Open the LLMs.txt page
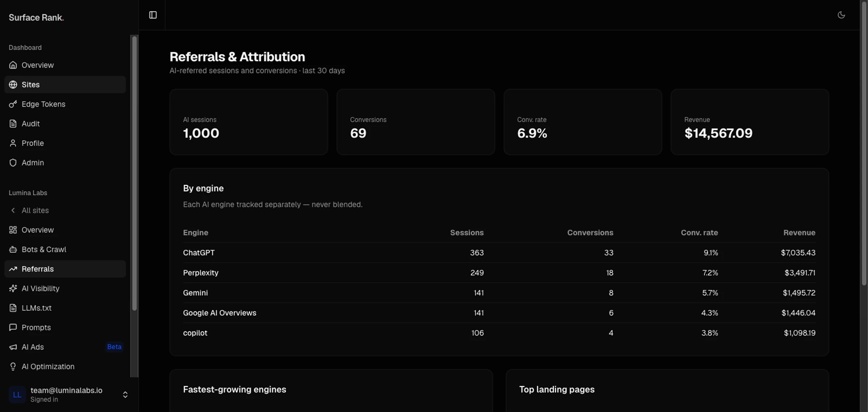This screenshot has width=868, height=412. [x=65, y=308]
